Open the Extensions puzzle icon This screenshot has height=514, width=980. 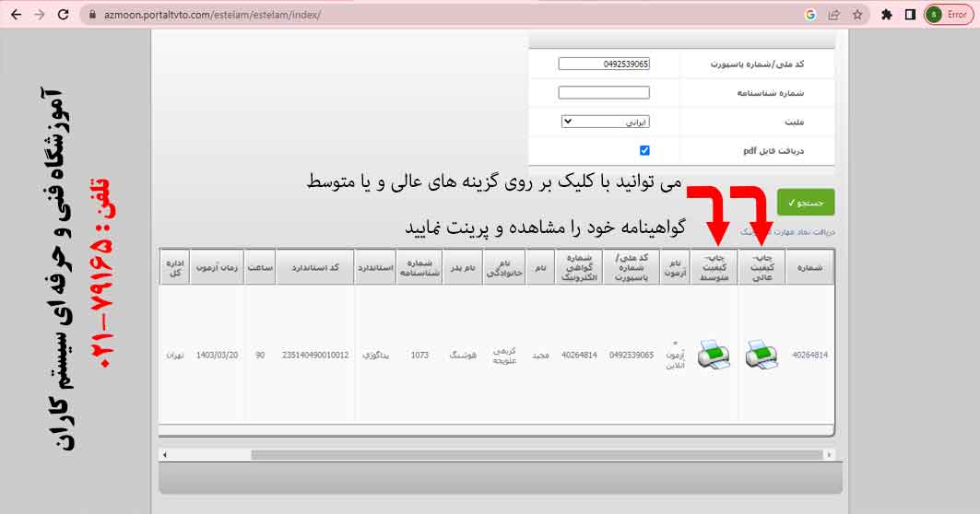pyautogui.click(x=887, y=15)
